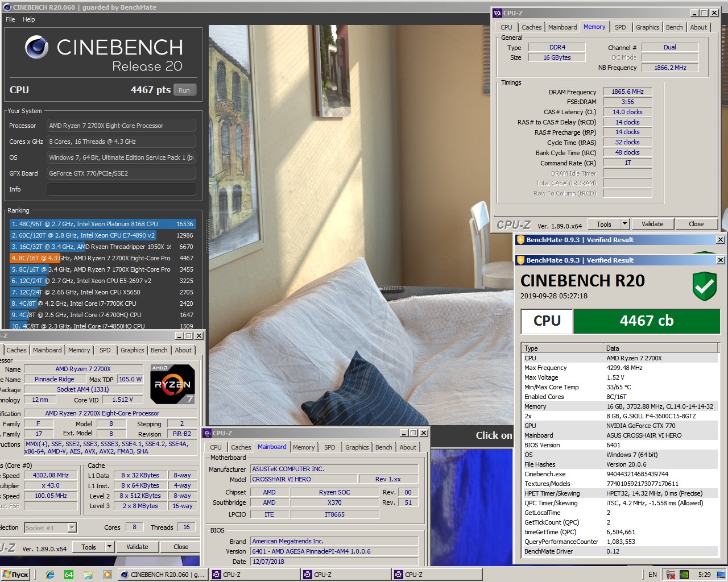Click the NVIDIA tray icon

(x=685, y=575)
